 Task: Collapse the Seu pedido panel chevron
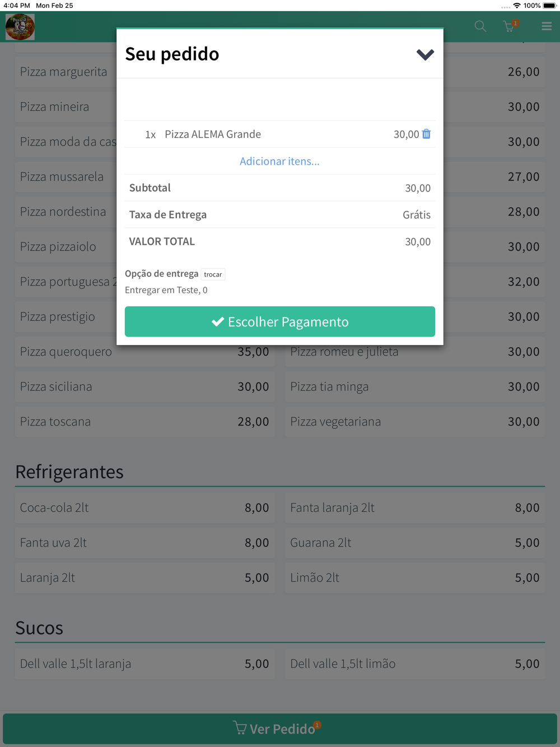425,54
